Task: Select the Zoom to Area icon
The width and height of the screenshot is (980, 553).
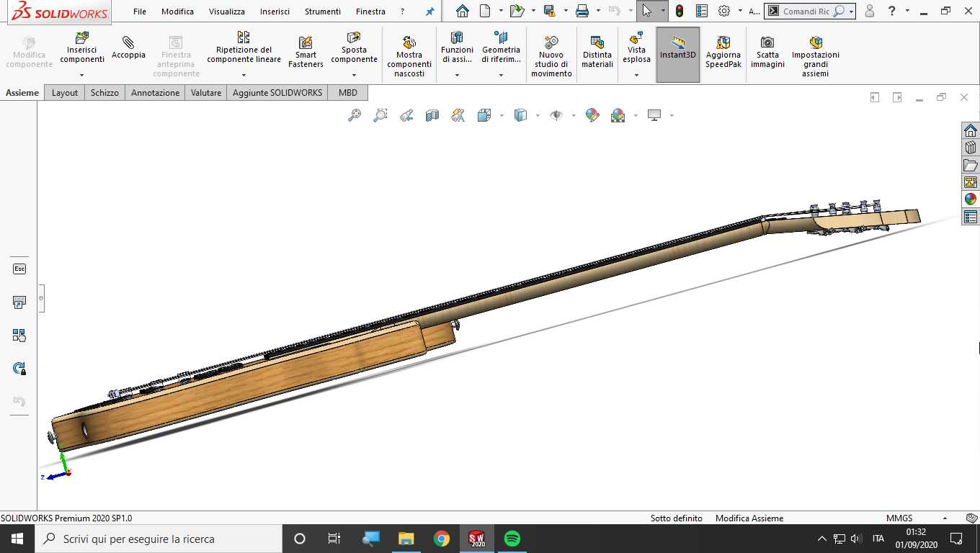Action: [380, 115]
